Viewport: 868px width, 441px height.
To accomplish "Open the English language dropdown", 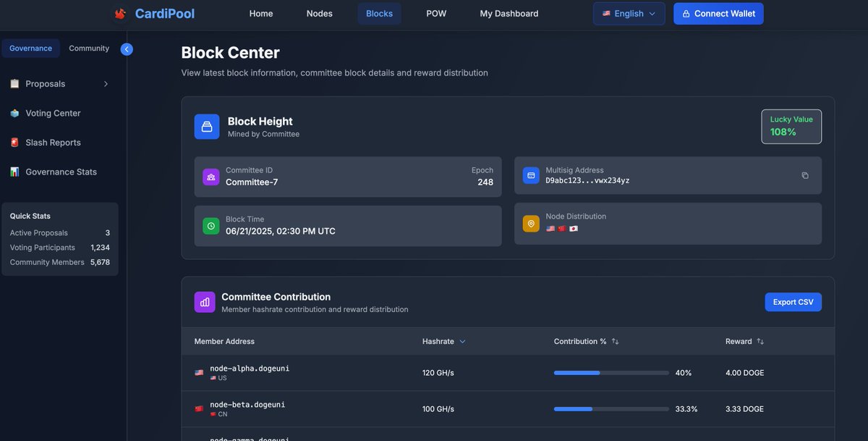I will [629, 14].
